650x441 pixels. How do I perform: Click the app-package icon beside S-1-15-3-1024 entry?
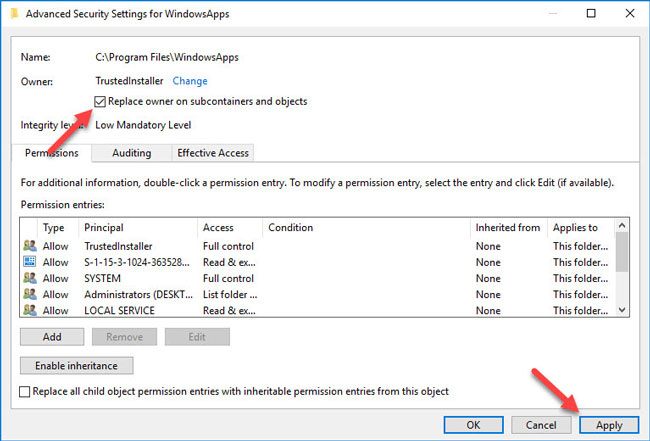pos(29,262)
